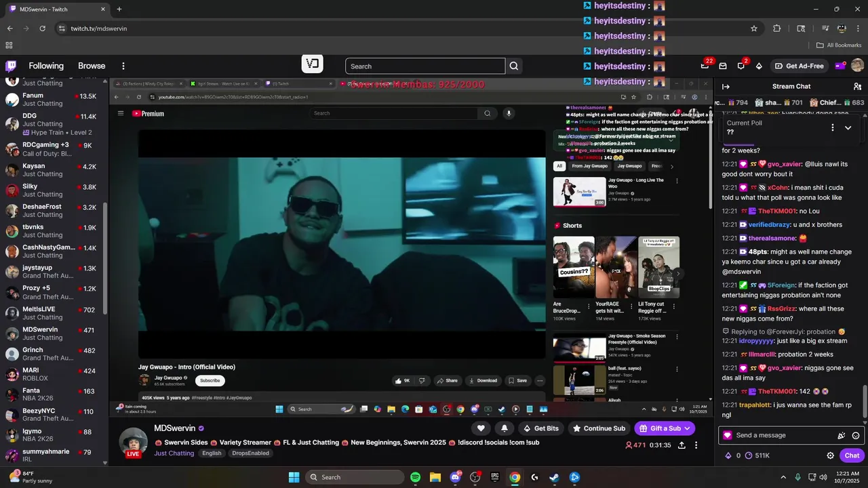Click the Just Chatting category link
This screenshot has width=868, height=488.
(x=174, y=453)
